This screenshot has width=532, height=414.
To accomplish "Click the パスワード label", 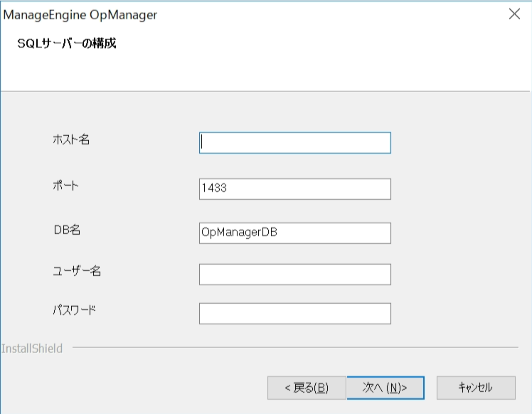I will (74, 310).
